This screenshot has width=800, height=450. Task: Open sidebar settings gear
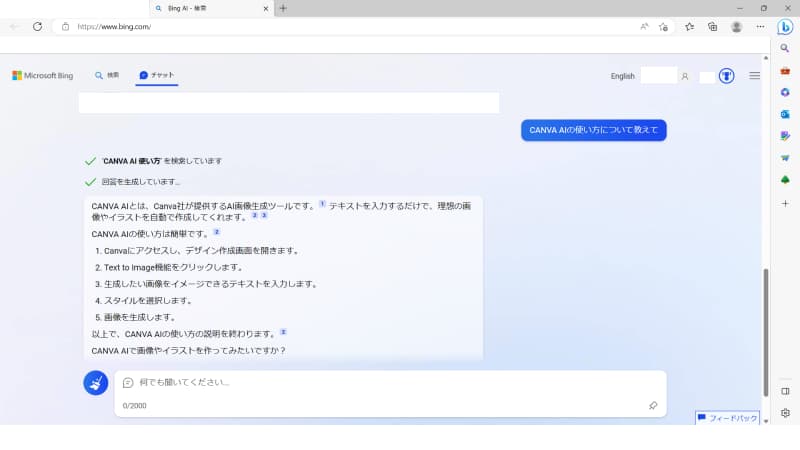[785, 413]
